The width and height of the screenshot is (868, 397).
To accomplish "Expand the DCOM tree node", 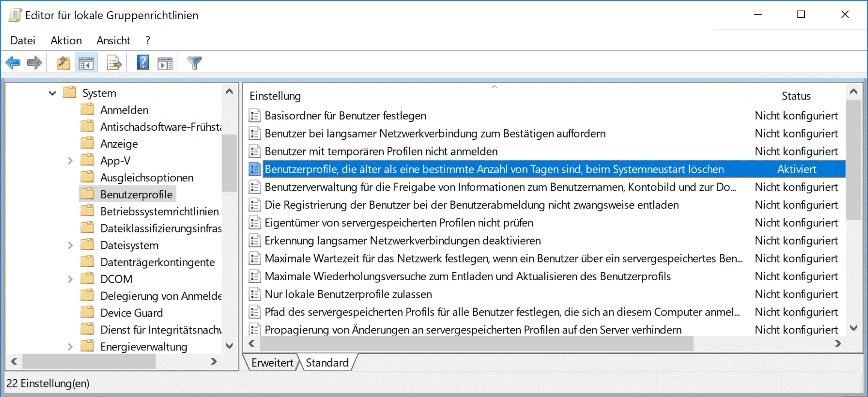I will point(70,279).
